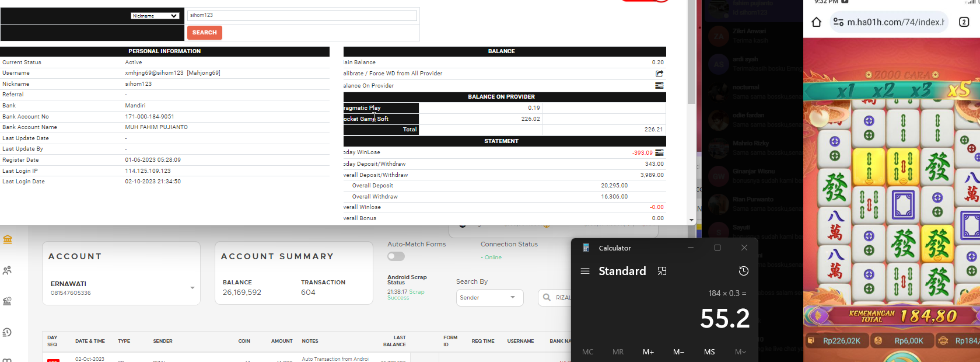
Task: Click the red SEARCH button
Action: coord(205,33)
